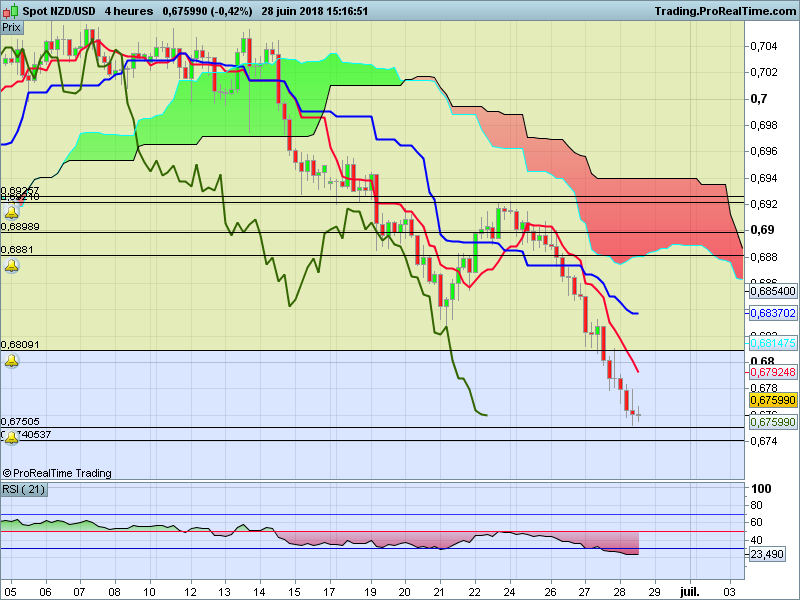
Task: Click the ProRealTime Trading copyright text
Action: click(x=57, y=473)
